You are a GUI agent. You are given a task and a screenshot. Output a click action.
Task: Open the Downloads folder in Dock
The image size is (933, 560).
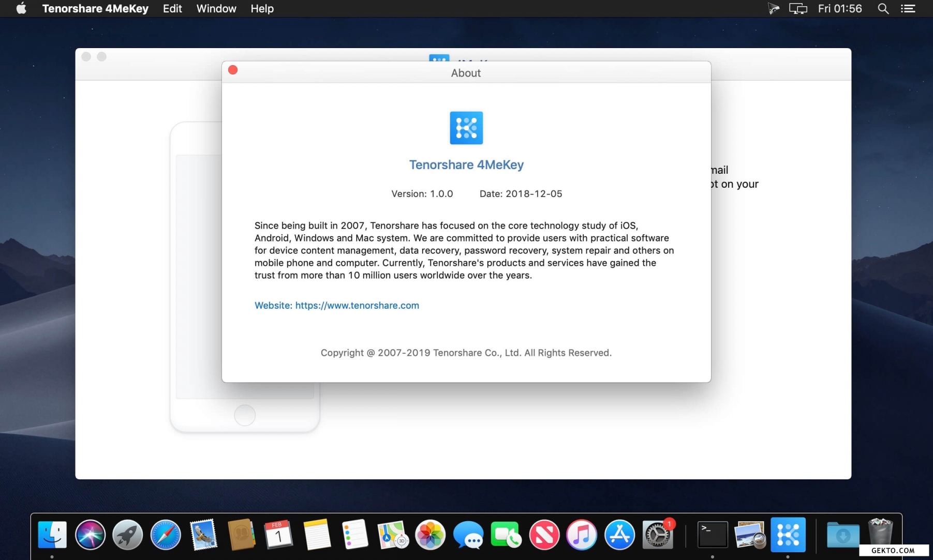click(843, 534)
